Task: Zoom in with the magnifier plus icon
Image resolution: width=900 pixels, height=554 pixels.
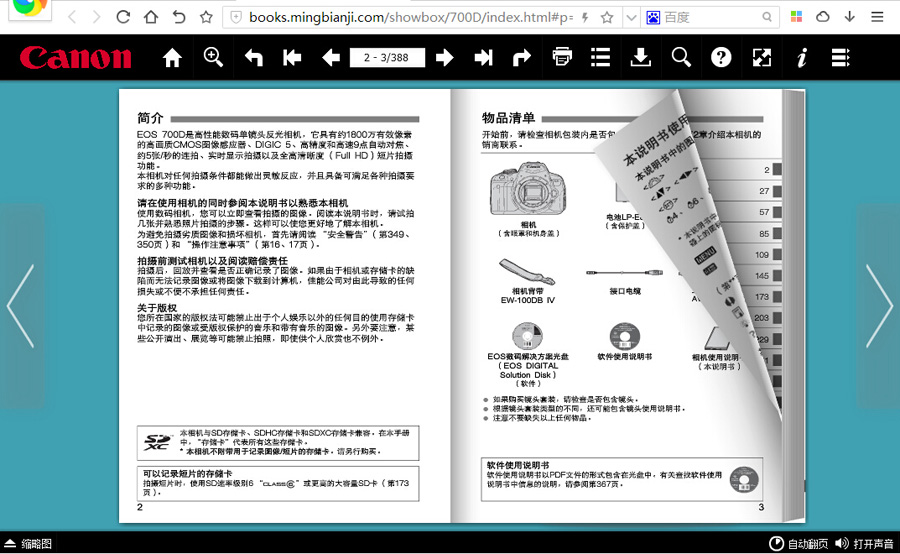Action: pyautogui.click(x=213, y=57)
